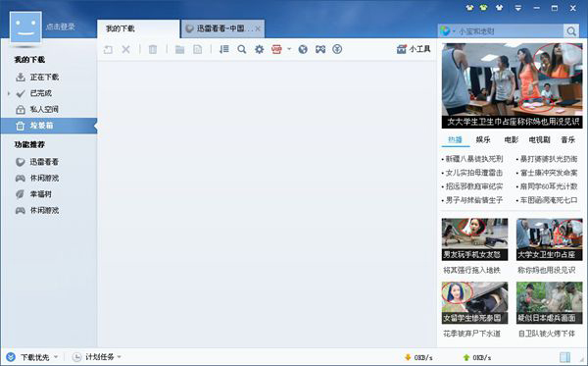This screenshot has height=366, width=588.
Task: Click the globe browser toolbar icon
Action: pos(303,49)
